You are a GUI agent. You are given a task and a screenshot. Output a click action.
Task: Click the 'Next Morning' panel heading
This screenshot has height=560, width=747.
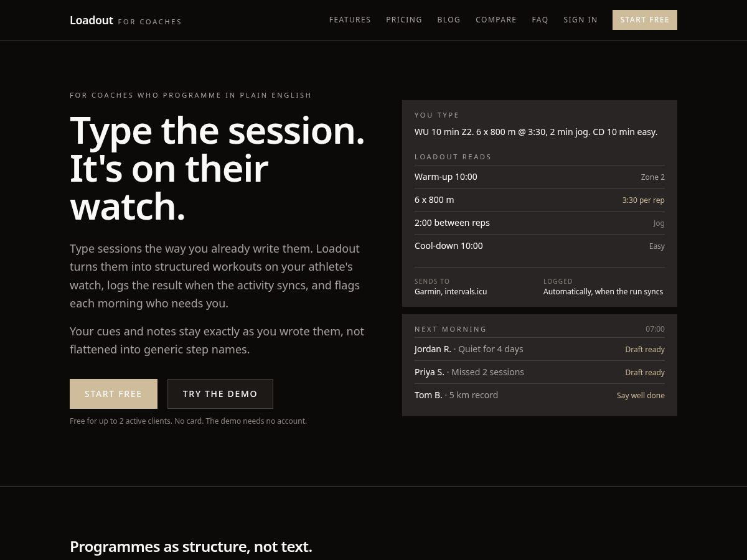(451, 329)
